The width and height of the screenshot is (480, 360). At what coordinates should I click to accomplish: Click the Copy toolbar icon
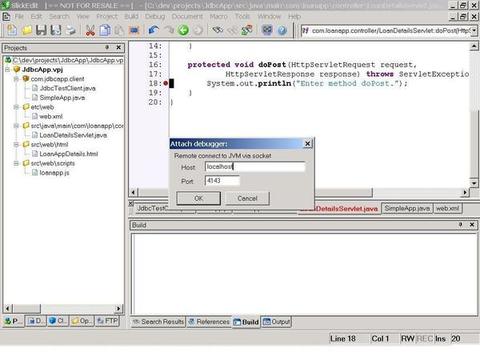pos(105,30)
